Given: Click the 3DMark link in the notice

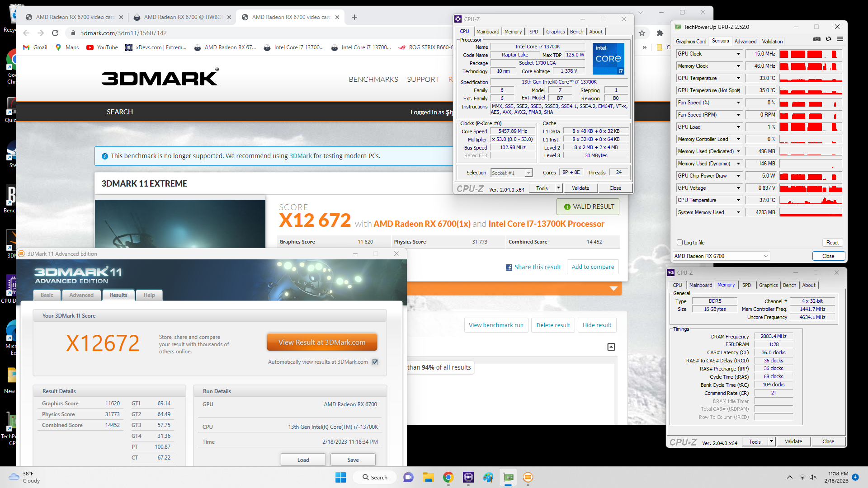Looking at the screenshot, I should (301, 156).
